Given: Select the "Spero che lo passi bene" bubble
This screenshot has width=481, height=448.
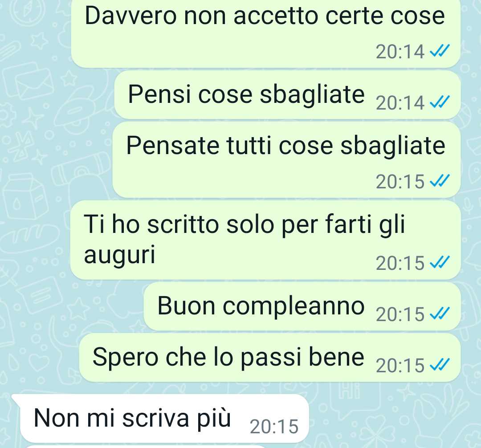Looking at the screenshot, I should coord(270,358).
